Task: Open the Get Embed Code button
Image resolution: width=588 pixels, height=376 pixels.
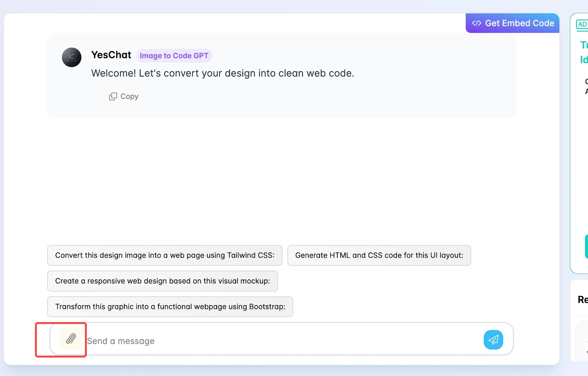Action: (x=512, y=23)
